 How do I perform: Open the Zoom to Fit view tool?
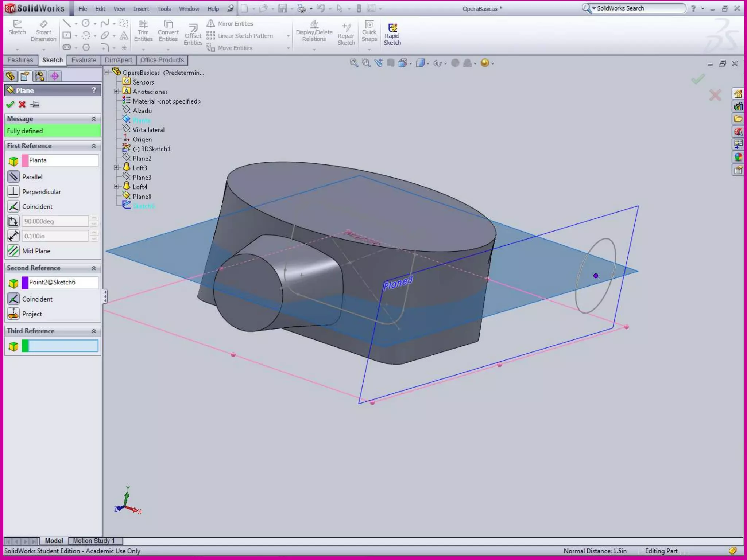(353, 63)
